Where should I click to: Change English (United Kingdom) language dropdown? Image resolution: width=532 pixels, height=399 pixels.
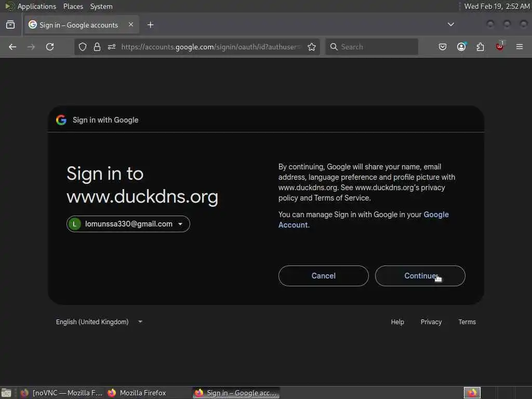pyautogui.click(x=99, y=322)
